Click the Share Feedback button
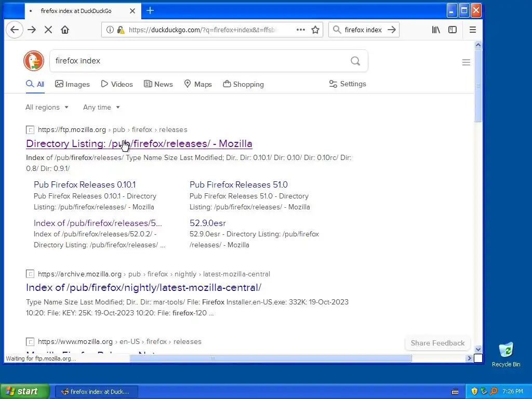The image size is (532, 399). point(437,343)
